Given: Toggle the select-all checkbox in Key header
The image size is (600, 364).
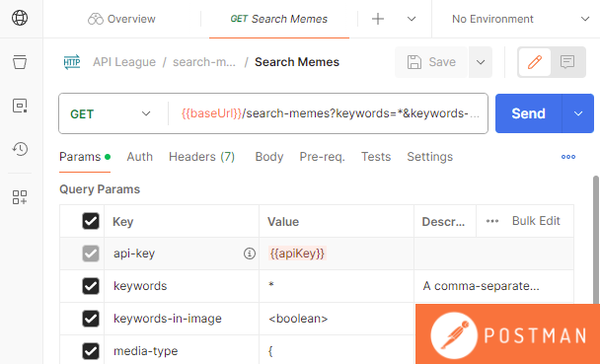Looking at the screenshot, I should tap(91, 221).
